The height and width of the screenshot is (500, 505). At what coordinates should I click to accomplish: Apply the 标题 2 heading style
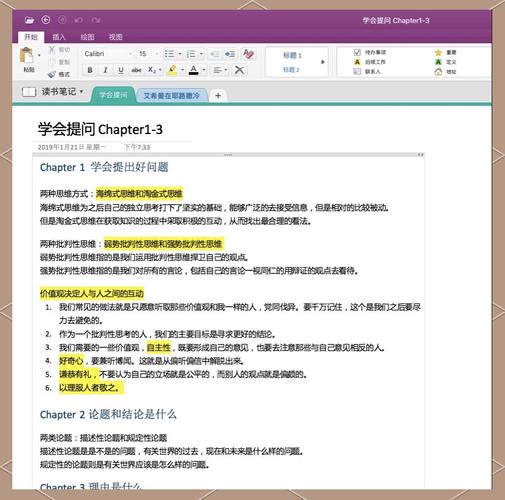(291, 70)
